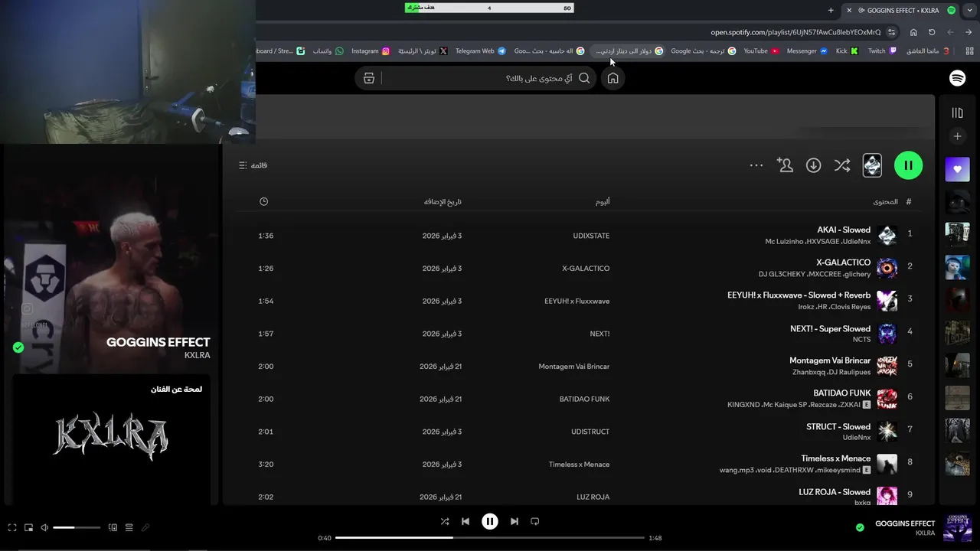Sort by المحتوى title column header
This screenshot has height=551, width=980.
coord(885,202)
